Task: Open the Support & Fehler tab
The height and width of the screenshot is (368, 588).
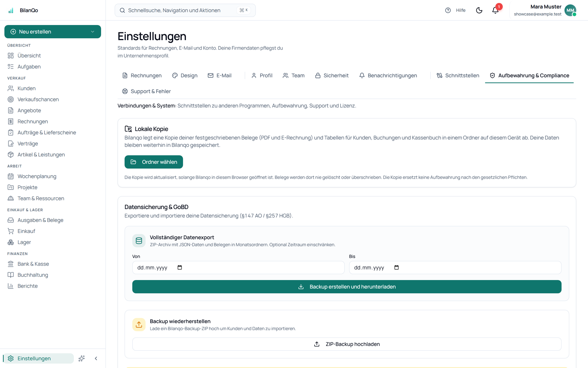Action: pos(146,91)
